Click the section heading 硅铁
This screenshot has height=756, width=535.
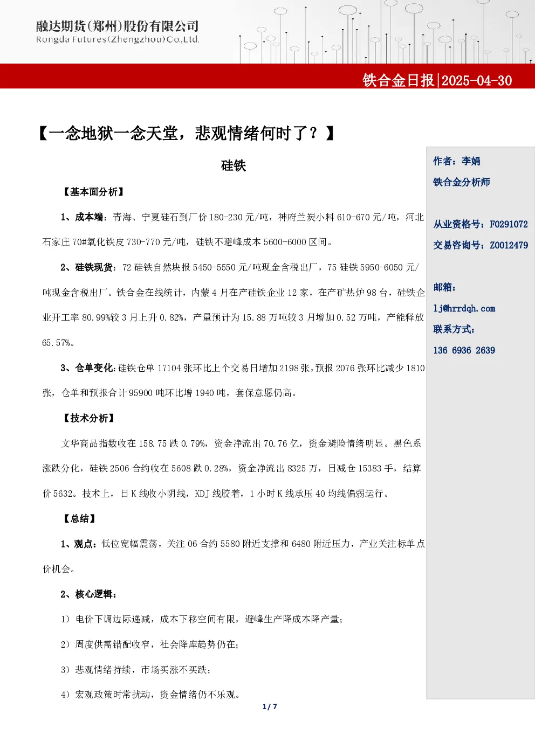coord(234,166)
